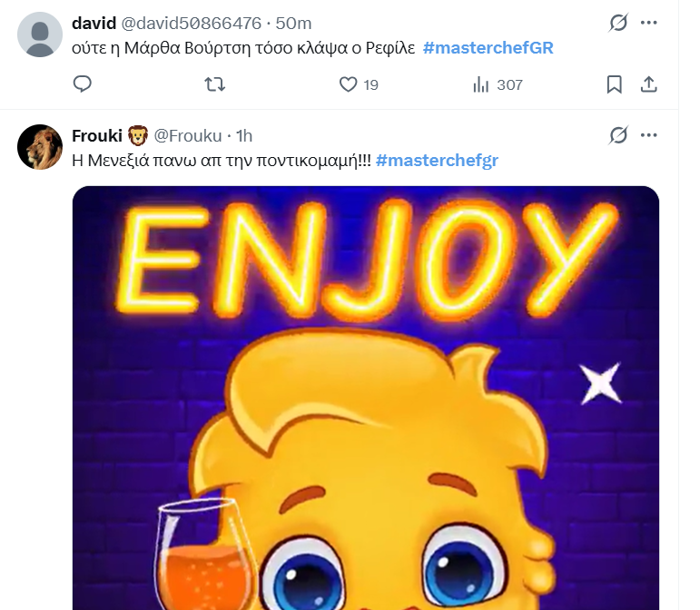
Task: Open #masterchefGR hashtag in david's tweet
Action: click(488, 47)
